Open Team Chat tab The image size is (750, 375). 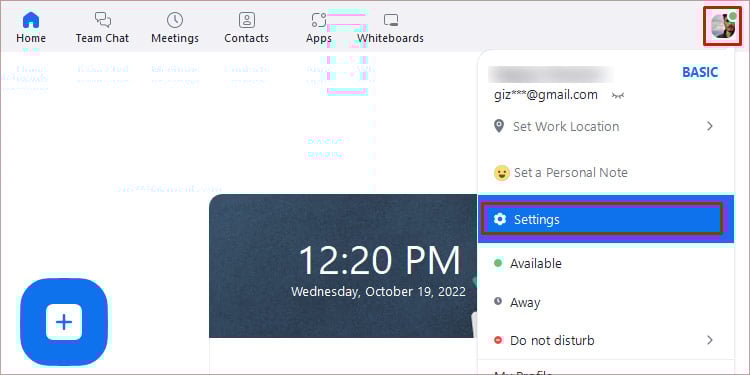(x=102, y=28)
